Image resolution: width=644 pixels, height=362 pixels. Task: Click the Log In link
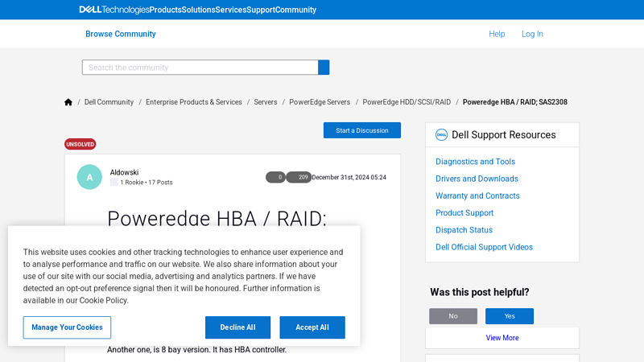pos(532,34)
